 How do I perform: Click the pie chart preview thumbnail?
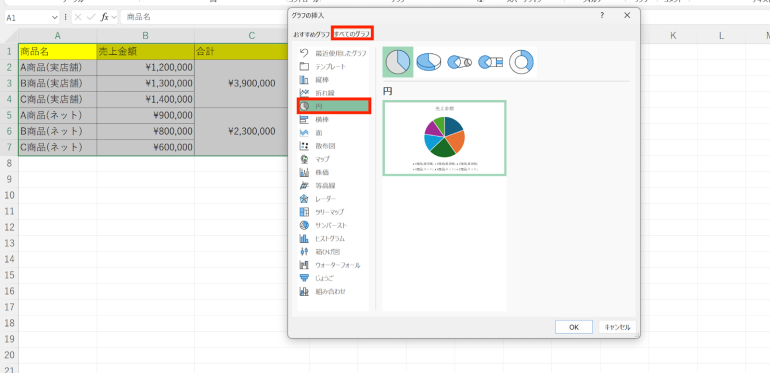[x=444, y=138]
